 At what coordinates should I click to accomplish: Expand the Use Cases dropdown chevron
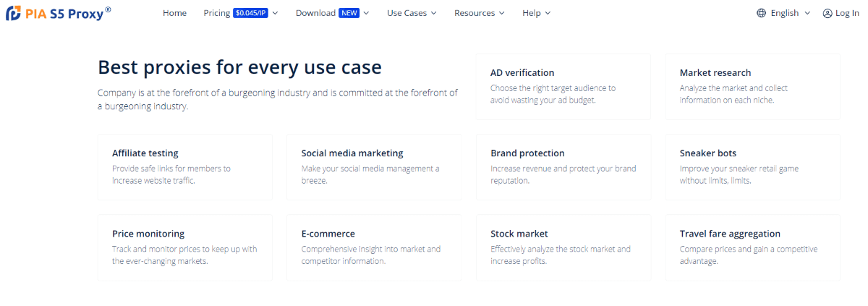[x=433, y=13]
